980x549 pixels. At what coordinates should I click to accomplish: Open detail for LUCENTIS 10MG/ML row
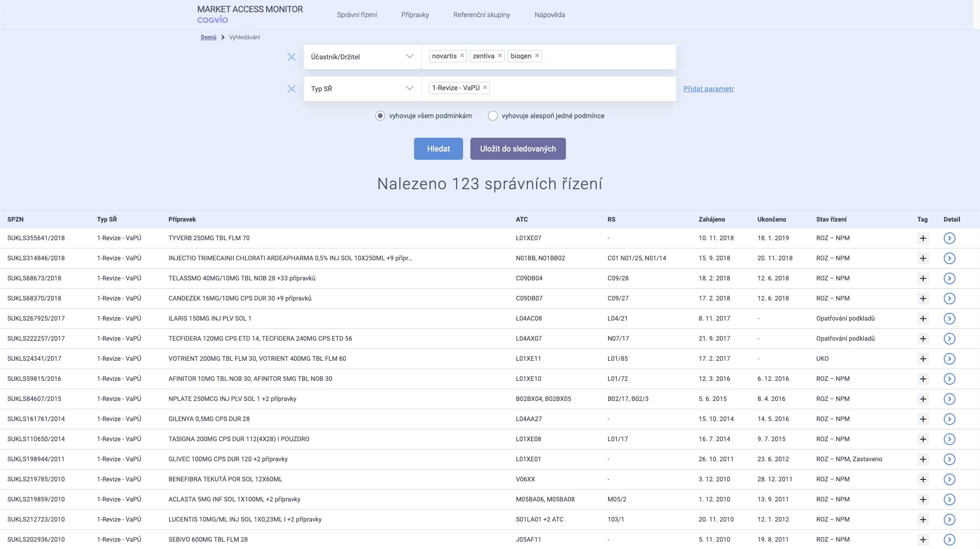(x=949, y=520)
